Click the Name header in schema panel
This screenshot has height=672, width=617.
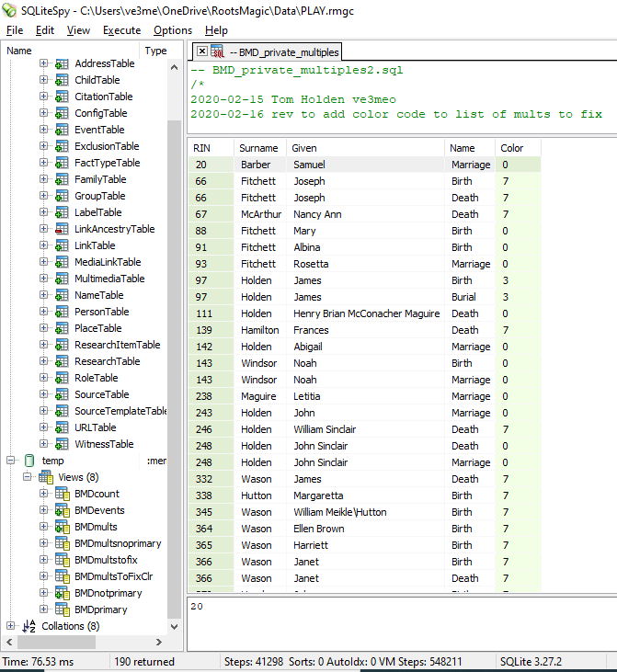point(71,51)
